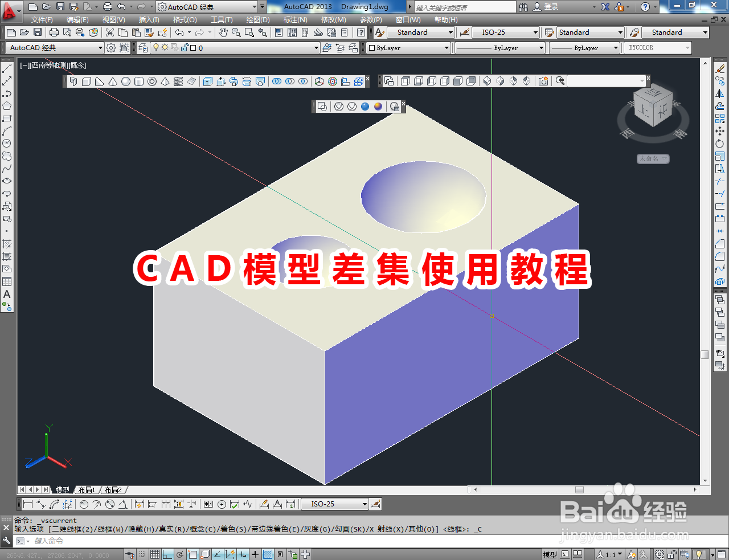The image size is (729, 560).
Task: Select the Torus solid tool
Action: point(152,81)
